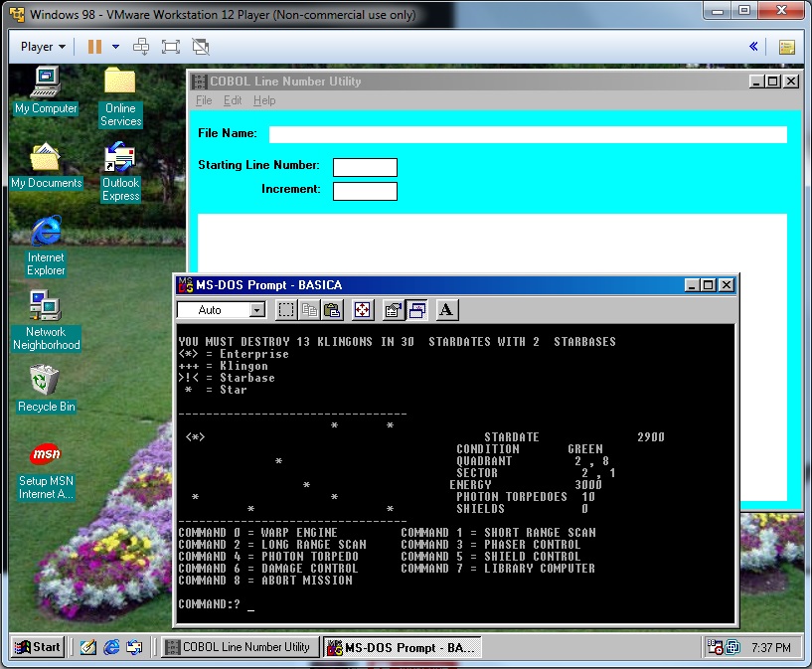Image resolution: width=812 pixels, height=669 pixels.
Task: Click the STARDATE 2900 status line
Action: [574, 437]
